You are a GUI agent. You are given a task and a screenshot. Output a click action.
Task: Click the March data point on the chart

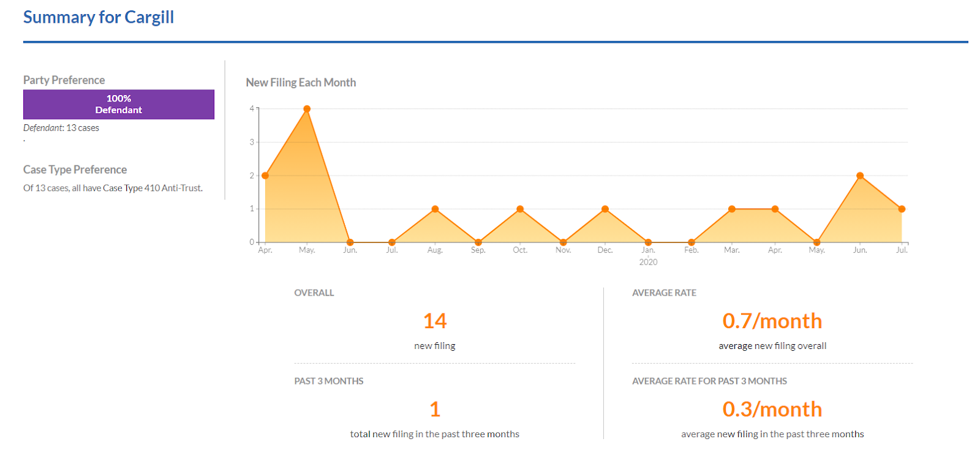click(732, 209)
